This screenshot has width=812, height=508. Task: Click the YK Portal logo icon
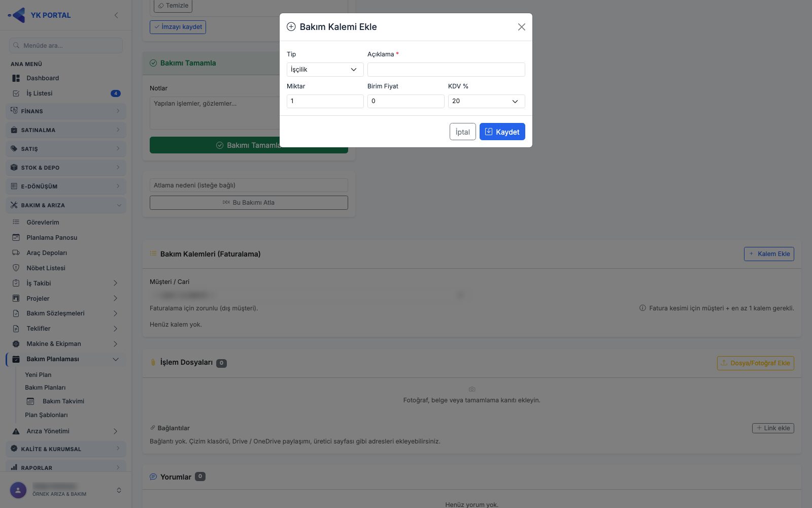pyautogui.click(x=17, y=15)
